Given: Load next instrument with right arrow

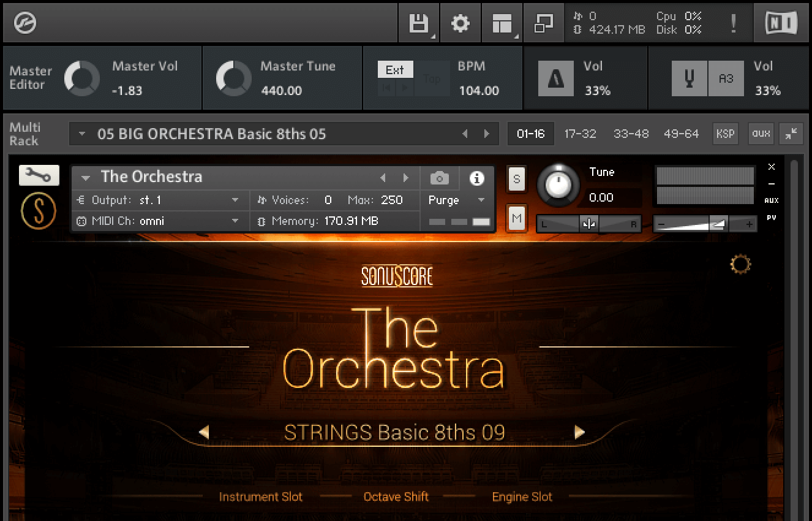Looking at the screenshot, I should 405,178.
